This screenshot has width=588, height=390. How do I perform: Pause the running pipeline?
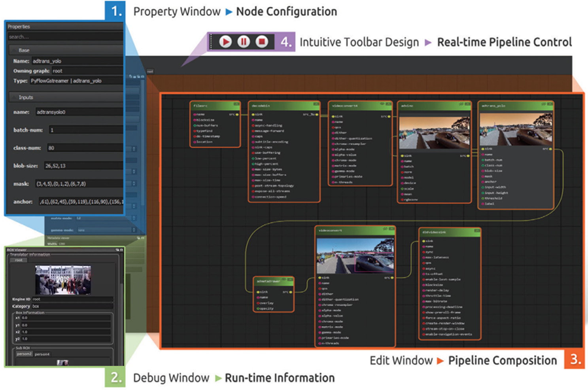click(x=244, y=42)
